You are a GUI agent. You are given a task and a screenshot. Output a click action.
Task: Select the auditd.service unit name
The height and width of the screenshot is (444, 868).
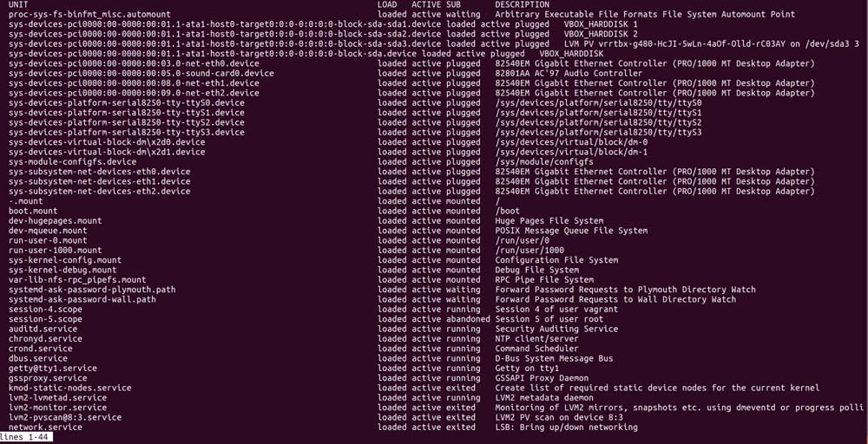coord(43,330)
